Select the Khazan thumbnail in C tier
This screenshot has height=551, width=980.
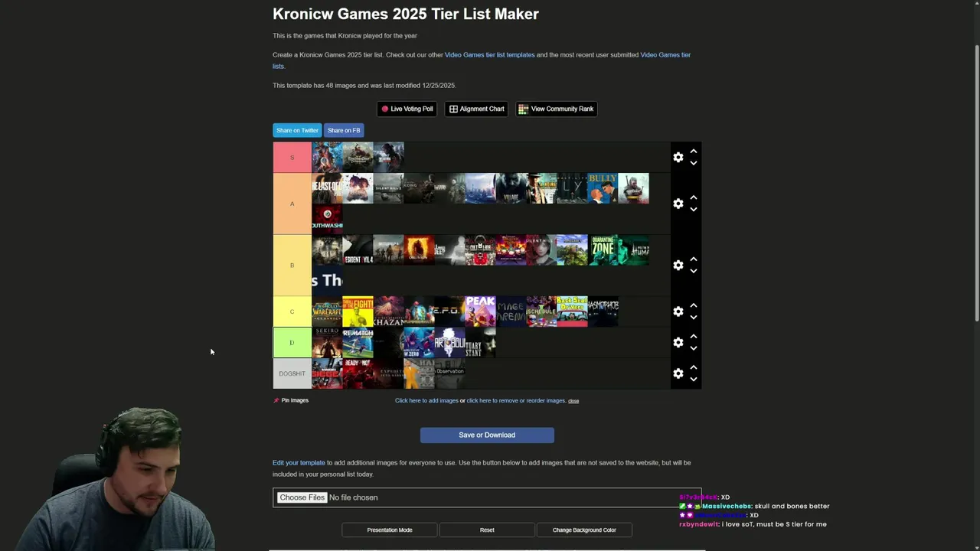[388, 311]
